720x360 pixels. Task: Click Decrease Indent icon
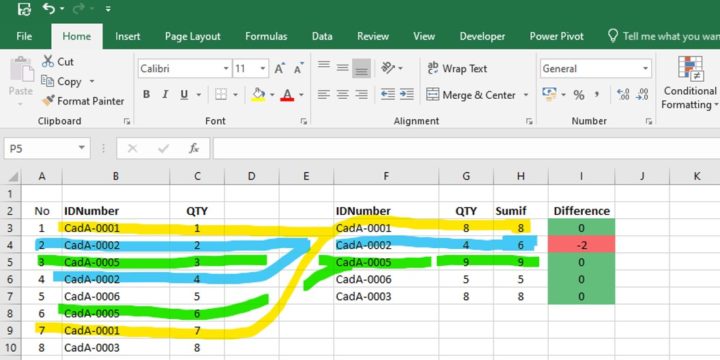388,95
